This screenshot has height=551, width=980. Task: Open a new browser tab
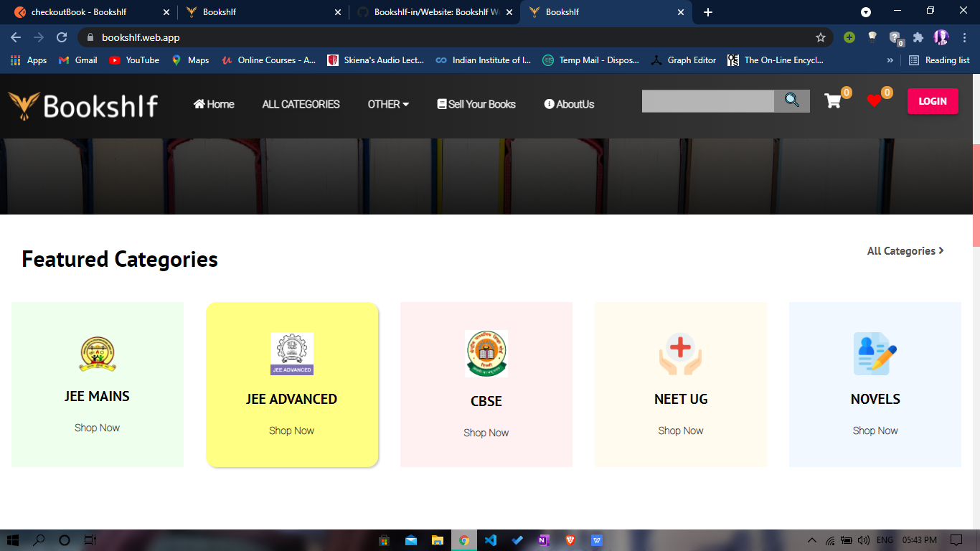click(x=708, y=12)
